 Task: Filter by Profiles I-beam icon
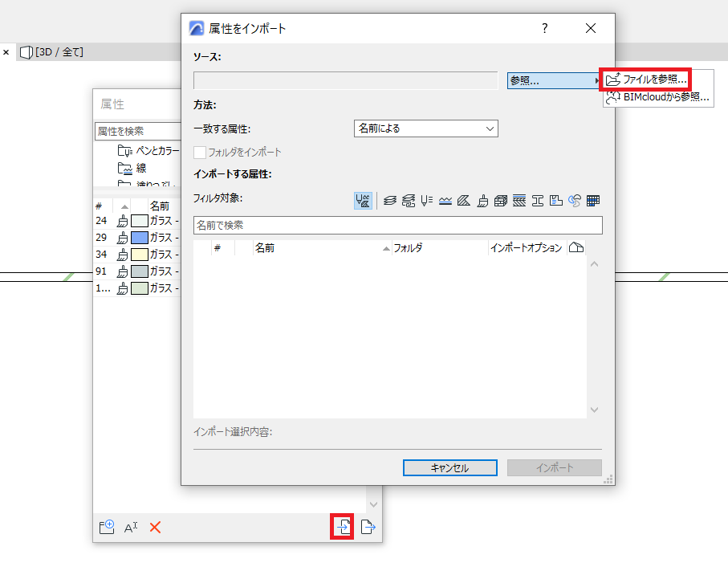coord(538,201)
